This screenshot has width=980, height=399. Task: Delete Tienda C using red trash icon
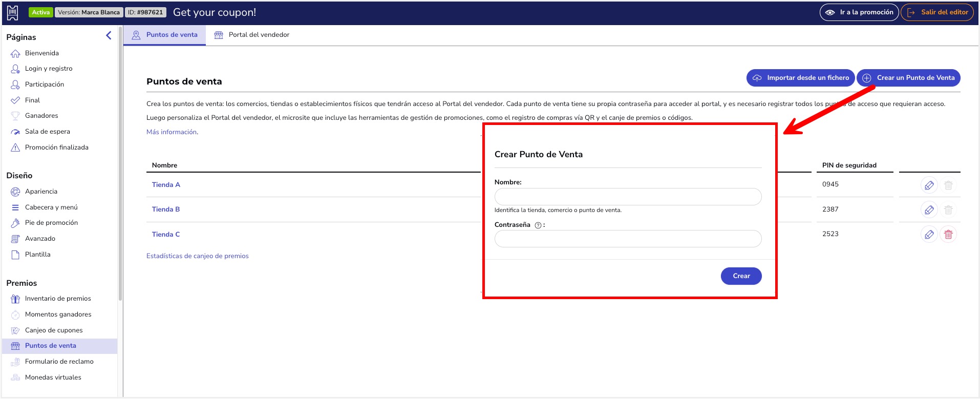tap(948, 235)
